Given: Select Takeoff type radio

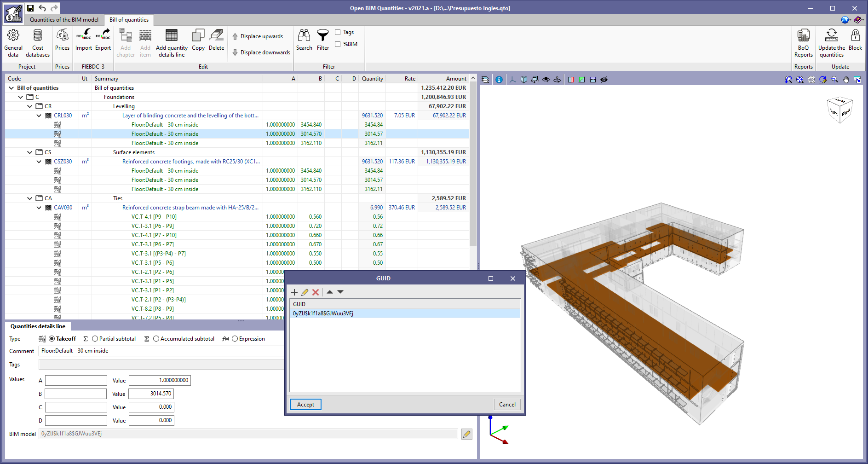Looking at the screenshot, I should pos(52,339).
